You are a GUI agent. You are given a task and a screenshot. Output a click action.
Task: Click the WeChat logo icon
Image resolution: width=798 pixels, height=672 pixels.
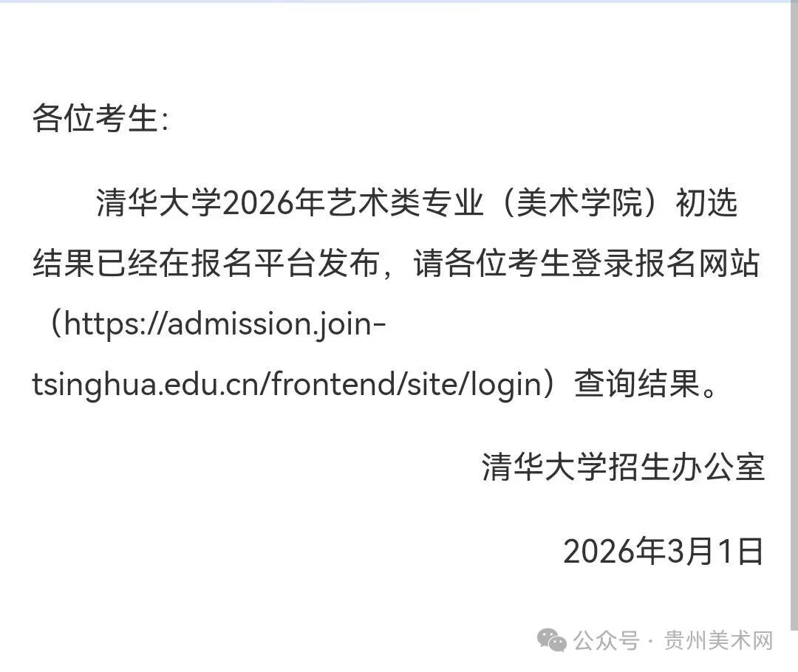pyautogui.click(x=552, y=640)
